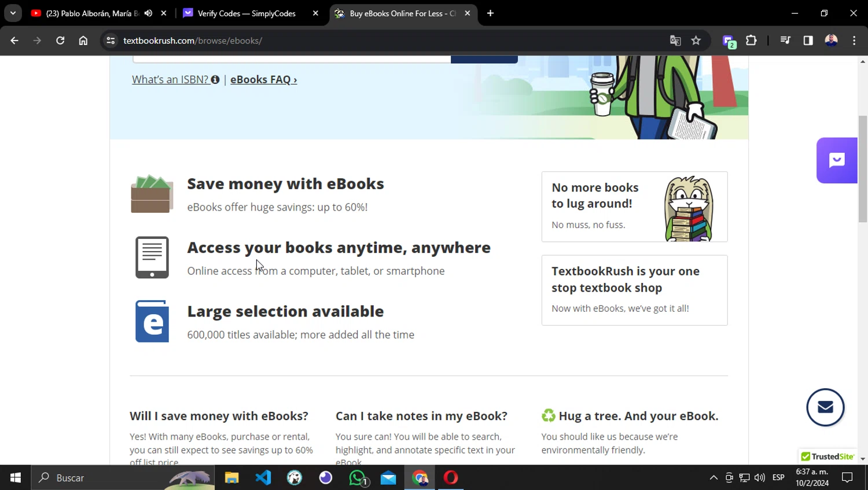
Task: Close the Pablo Alborán YouTube tab
Action: [164, 13]
